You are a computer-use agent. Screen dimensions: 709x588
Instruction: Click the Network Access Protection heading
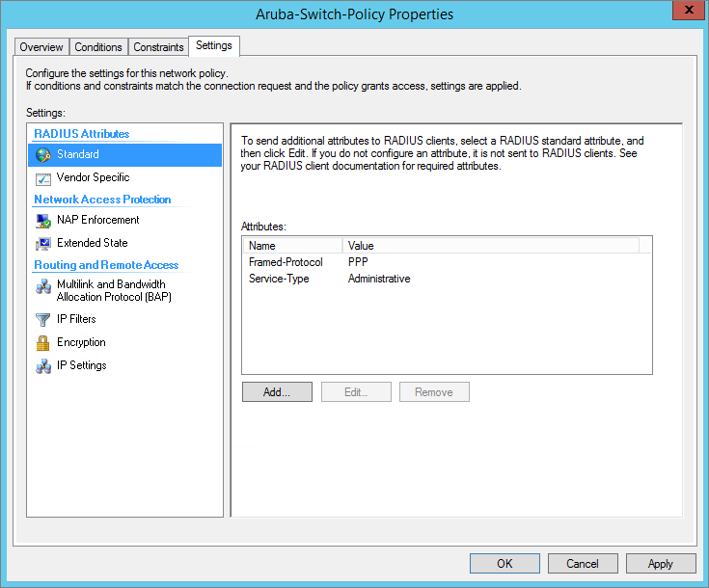(102, 200)
